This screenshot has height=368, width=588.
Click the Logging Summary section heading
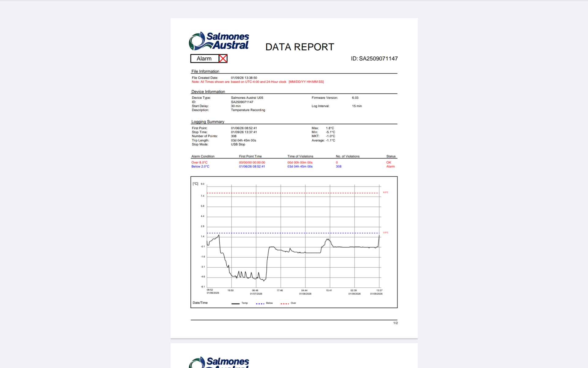coord(208,122)
